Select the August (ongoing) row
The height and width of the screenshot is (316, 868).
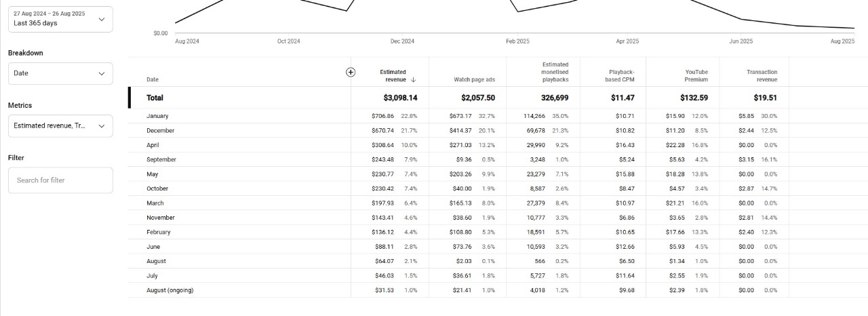(x=170, y=290)
